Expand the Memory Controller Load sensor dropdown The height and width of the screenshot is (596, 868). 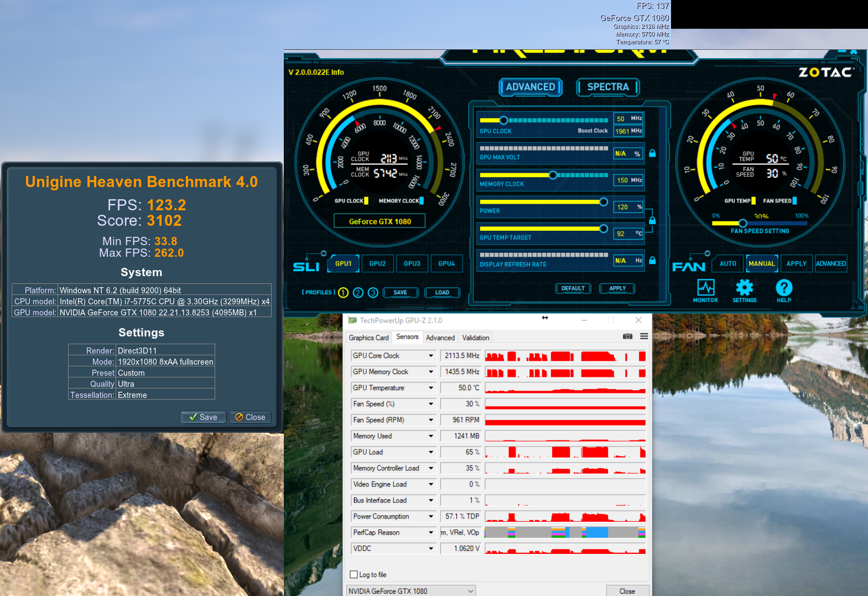[431, 468]
